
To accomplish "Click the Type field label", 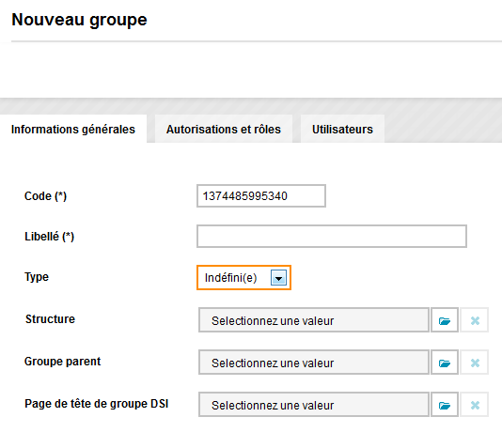I will [37, 277].
